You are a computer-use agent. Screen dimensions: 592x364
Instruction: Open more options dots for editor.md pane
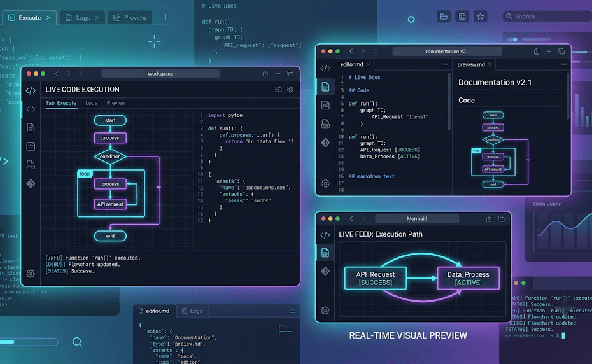(446, 64)
